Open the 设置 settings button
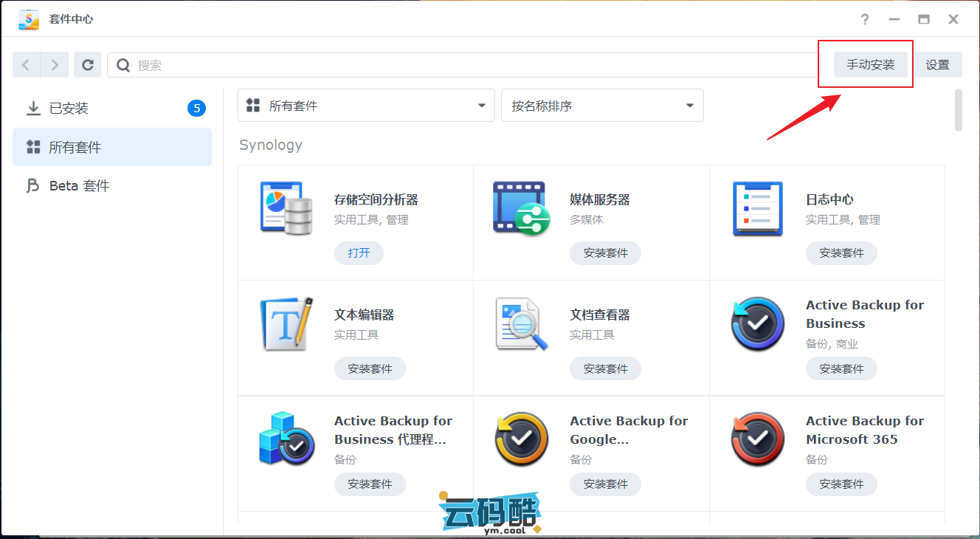The image size is (980, 539). pyautogui.click(x=937, y=65)
